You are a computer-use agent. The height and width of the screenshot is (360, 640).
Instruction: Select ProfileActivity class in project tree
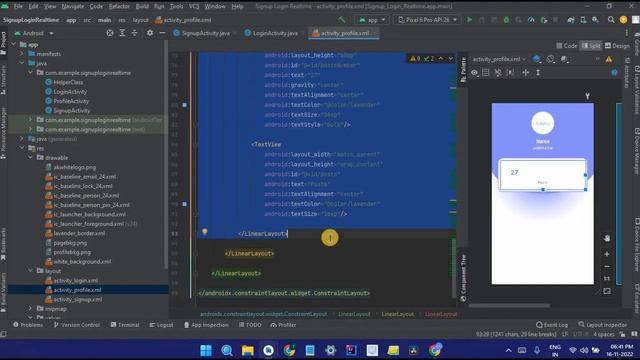(x=71, y=101)
